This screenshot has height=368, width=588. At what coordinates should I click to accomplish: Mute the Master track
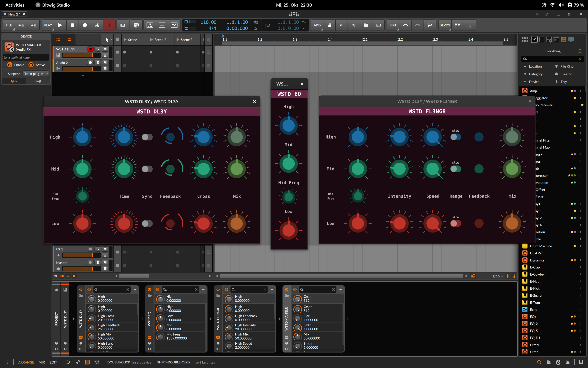(x=105, y=263)
